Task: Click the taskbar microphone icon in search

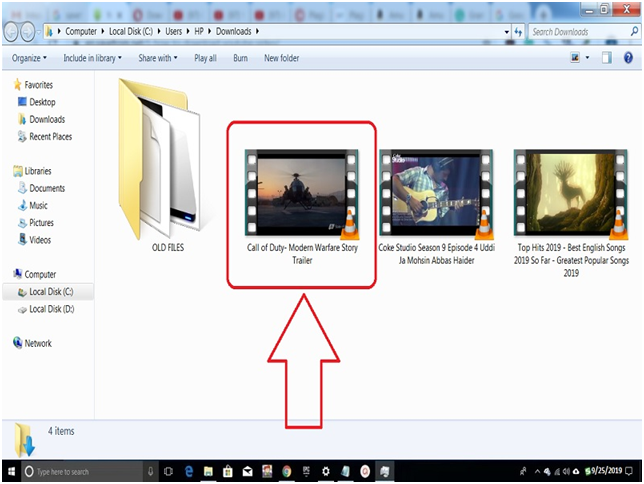Action: pos(150,471)
